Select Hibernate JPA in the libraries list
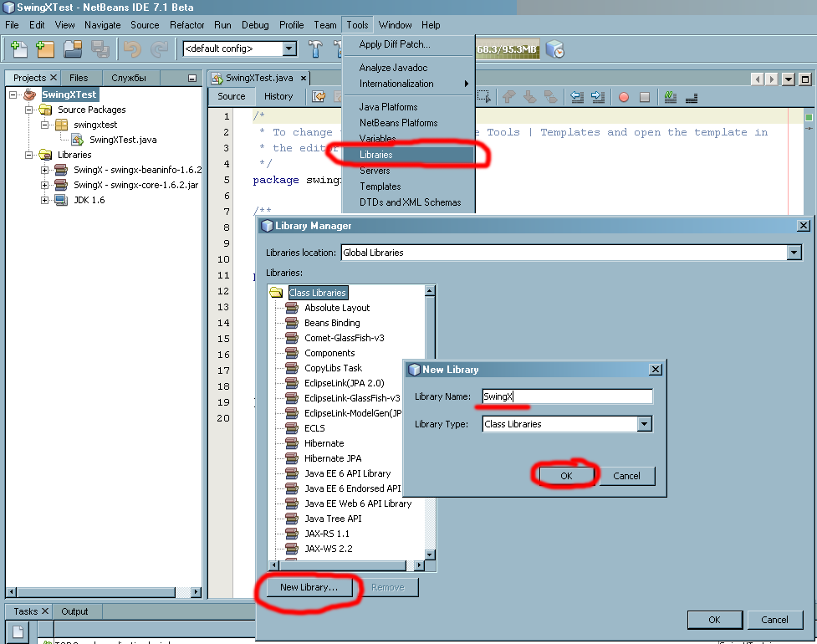 (333, 458)
